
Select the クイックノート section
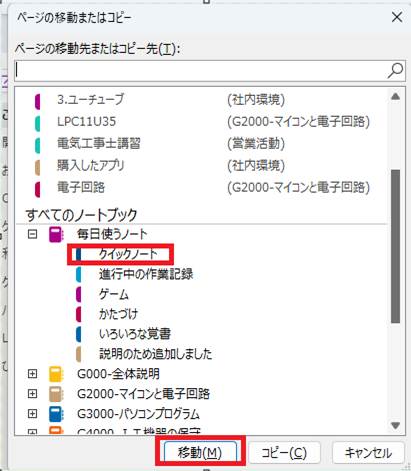128,254
